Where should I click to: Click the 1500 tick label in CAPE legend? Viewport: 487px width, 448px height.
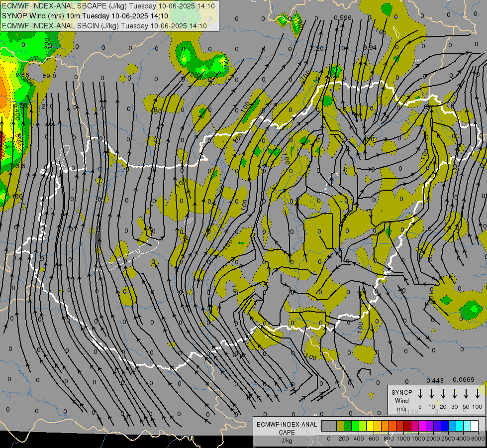pyautogui.click(x=418, y=439)
